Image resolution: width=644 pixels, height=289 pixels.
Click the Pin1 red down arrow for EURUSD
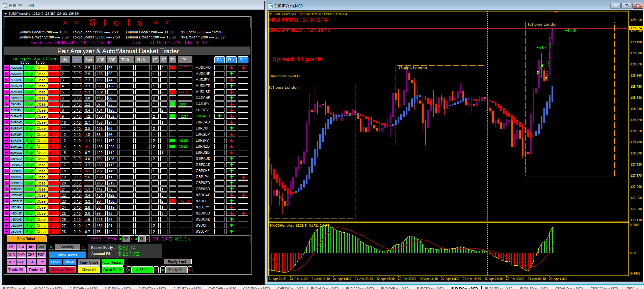coord(231,153)
